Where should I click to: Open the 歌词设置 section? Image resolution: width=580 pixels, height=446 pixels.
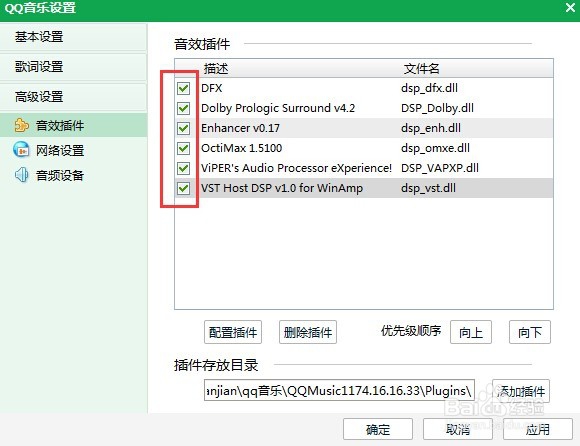[x=73, y=67]
